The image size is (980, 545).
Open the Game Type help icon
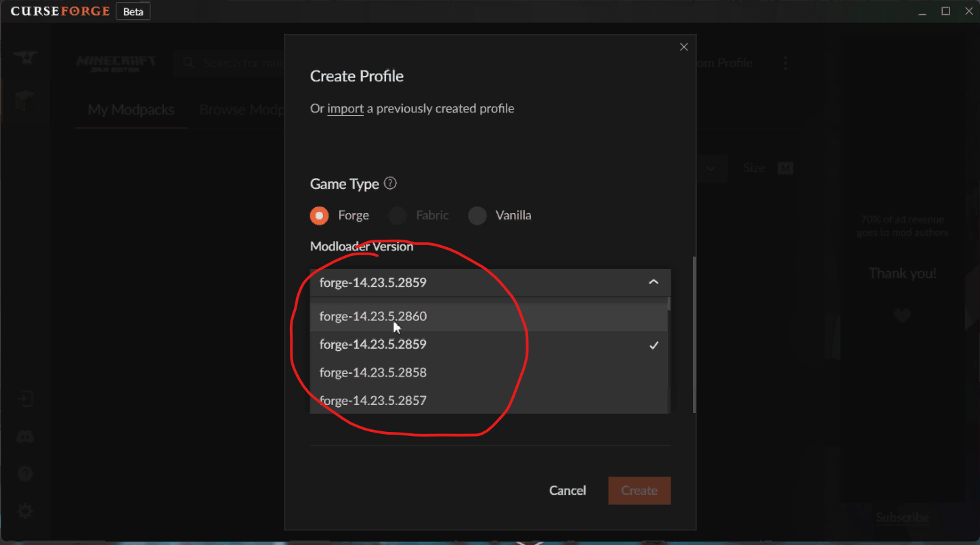(x=390, y=183)
